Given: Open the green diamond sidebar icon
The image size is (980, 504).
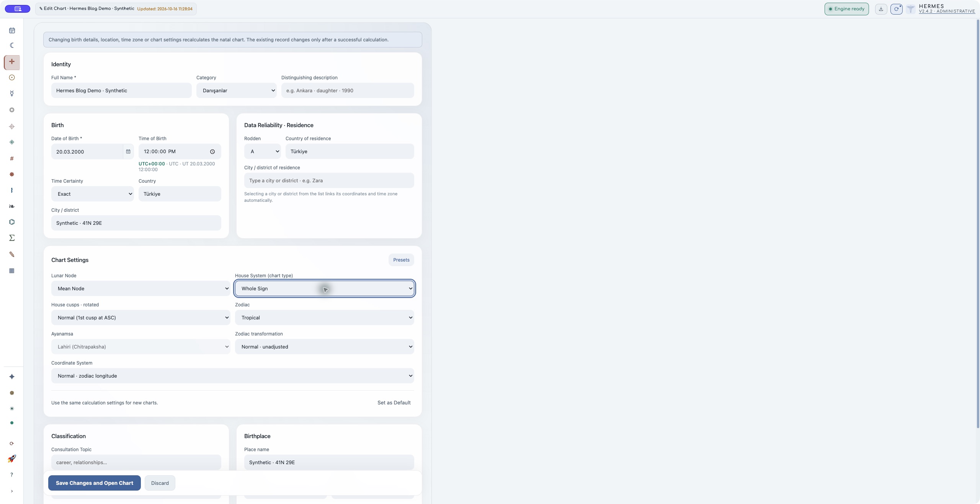Looking at the screenshot, I should 12,142.
